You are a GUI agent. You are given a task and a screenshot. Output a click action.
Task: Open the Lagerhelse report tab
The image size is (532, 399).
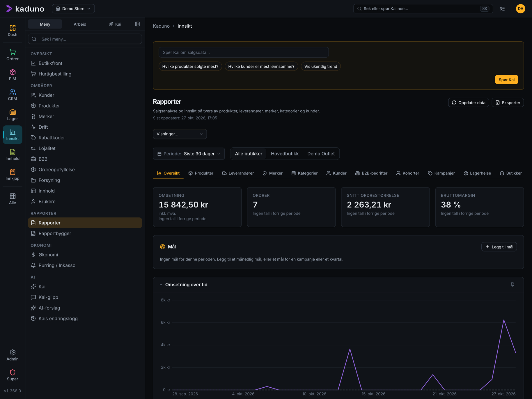tap(477, 173)
